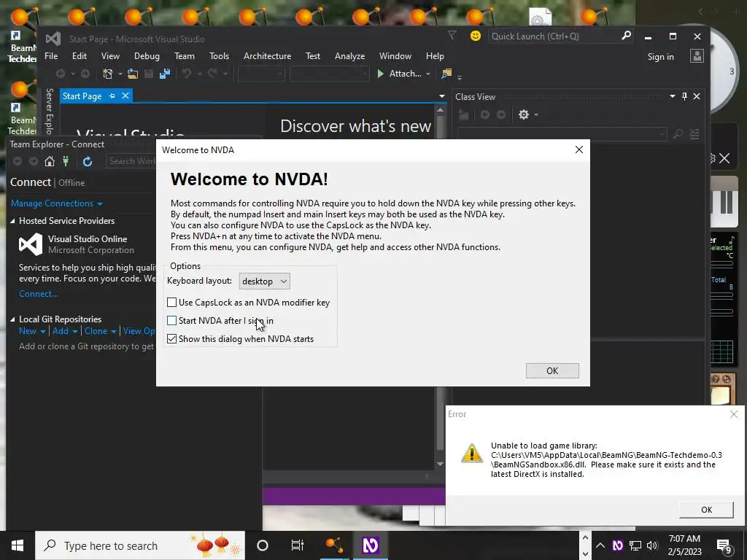
Task: Click the Save All toolbar icon
Action: pyautogui.click(x=165, y=74)
